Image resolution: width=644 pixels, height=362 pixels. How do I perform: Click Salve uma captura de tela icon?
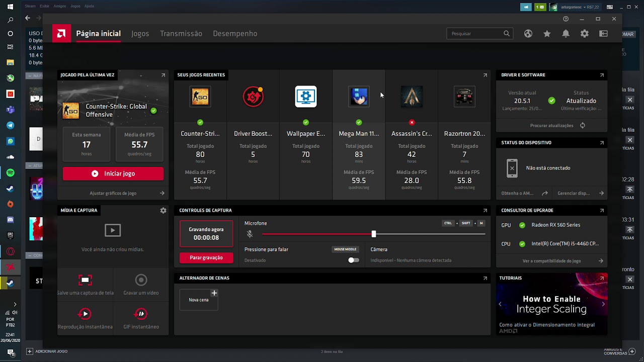pyautogui.click(x=85, y=280)
